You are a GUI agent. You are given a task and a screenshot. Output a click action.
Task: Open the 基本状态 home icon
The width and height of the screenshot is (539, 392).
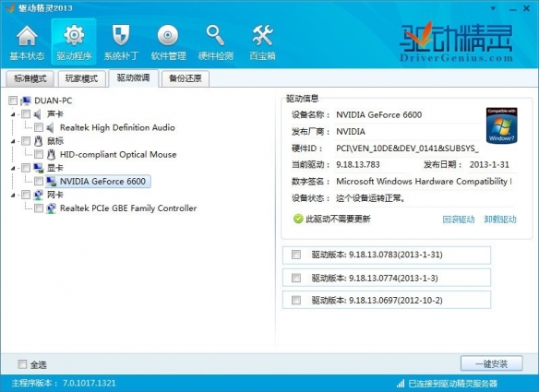27,36
